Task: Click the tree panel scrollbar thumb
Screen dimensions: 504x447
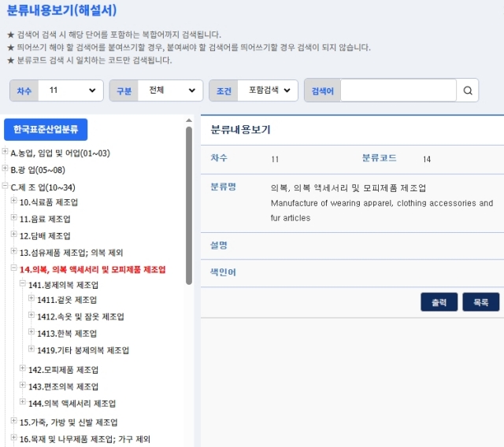Action: tap(189, 205)
